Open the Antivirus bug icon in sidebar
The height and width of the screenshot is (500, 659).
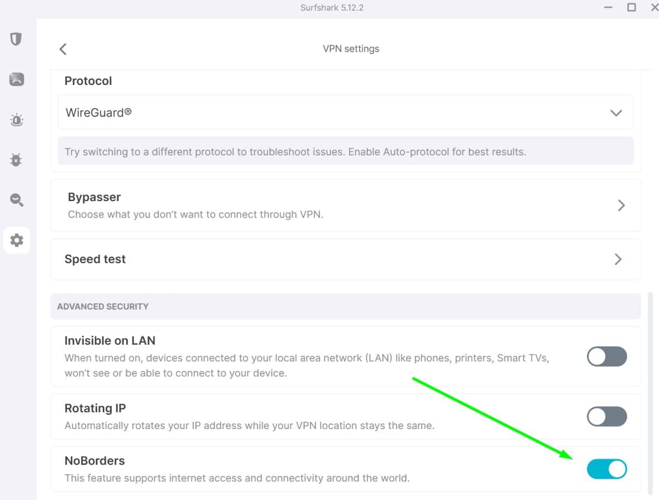(x=16, y=160)
